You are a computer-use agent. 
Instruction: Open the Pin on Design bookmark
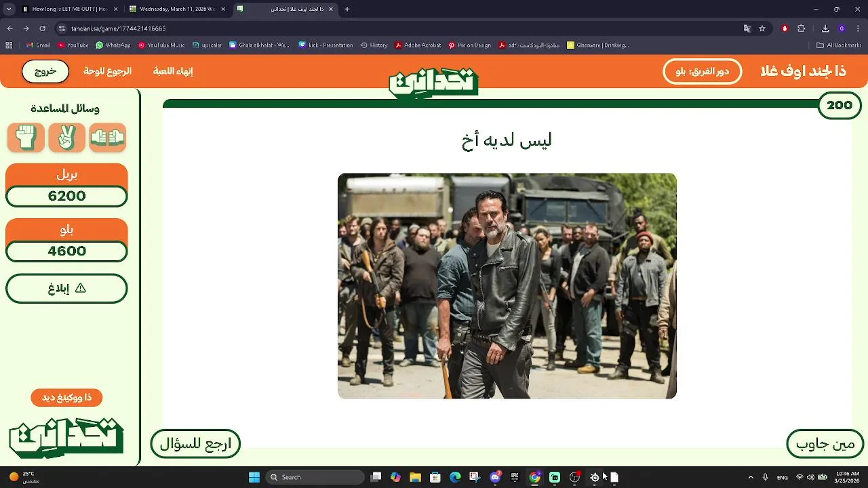tap(469, 45)
